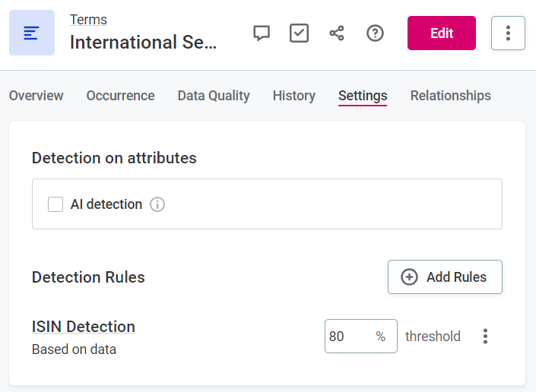Show the Relationships tab
This screenshot has width=536, height=392.
click(x=450, y=96)
